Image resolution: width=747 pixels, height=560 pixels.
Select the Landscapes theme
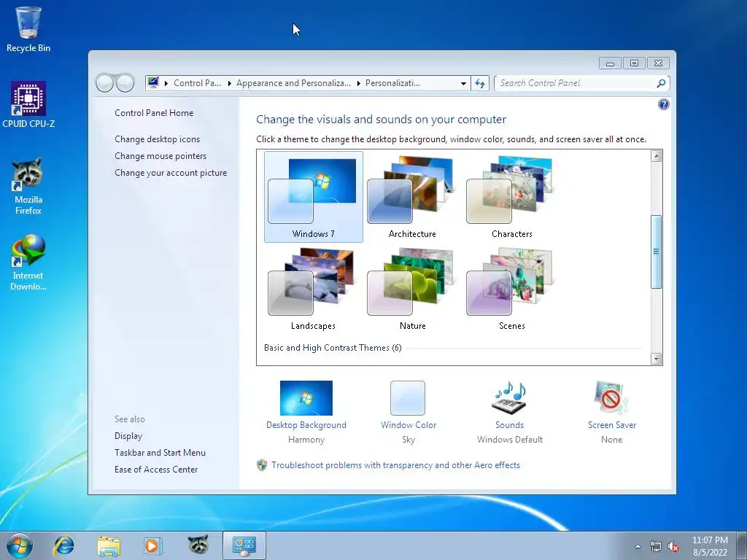[x=313, y=289]
